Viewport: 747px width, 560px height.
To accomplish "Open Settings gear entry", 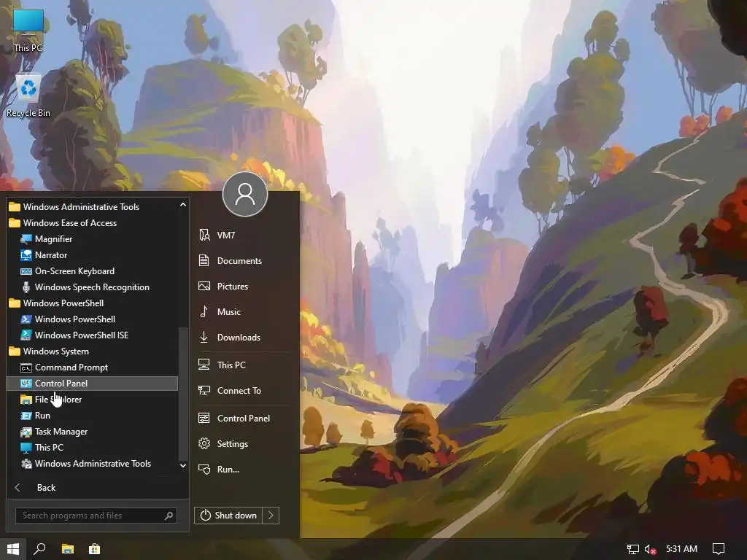I will 244,444.
